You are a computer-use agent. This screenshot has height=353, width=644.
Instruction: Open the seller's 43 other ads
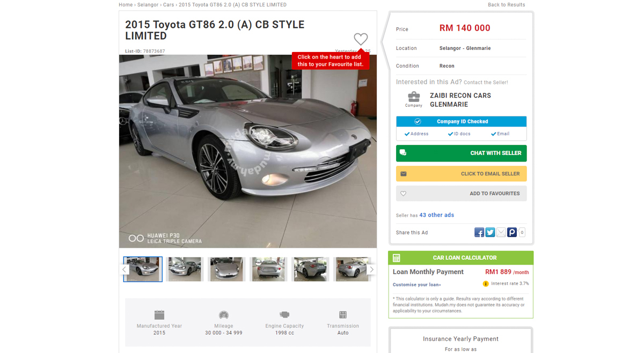tap(437, 215)
